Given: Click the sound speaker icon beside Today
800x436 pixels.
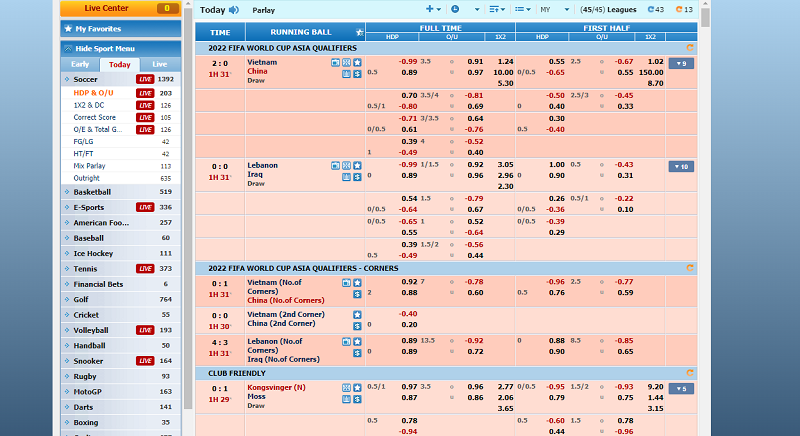Looking at the screenshot, I should (x=234, y=10).
